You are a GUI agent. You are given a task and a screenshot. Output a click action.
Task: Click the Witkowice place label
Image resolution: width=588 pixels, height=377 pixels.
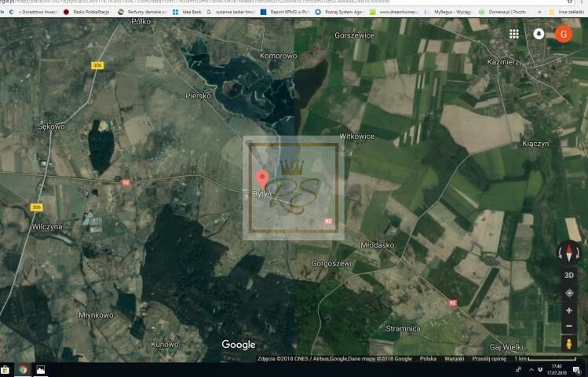coord(356,137)
